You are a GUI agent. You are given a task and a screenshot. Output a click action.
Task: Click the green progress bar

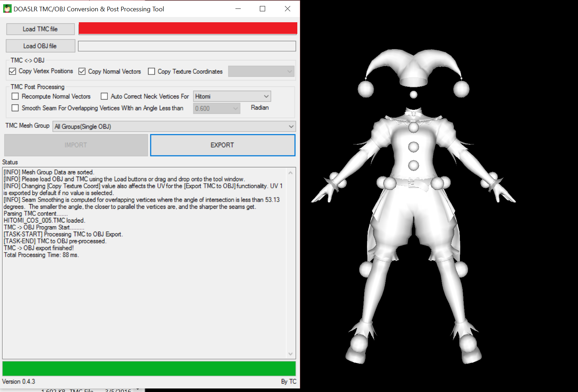coord(149,368)
